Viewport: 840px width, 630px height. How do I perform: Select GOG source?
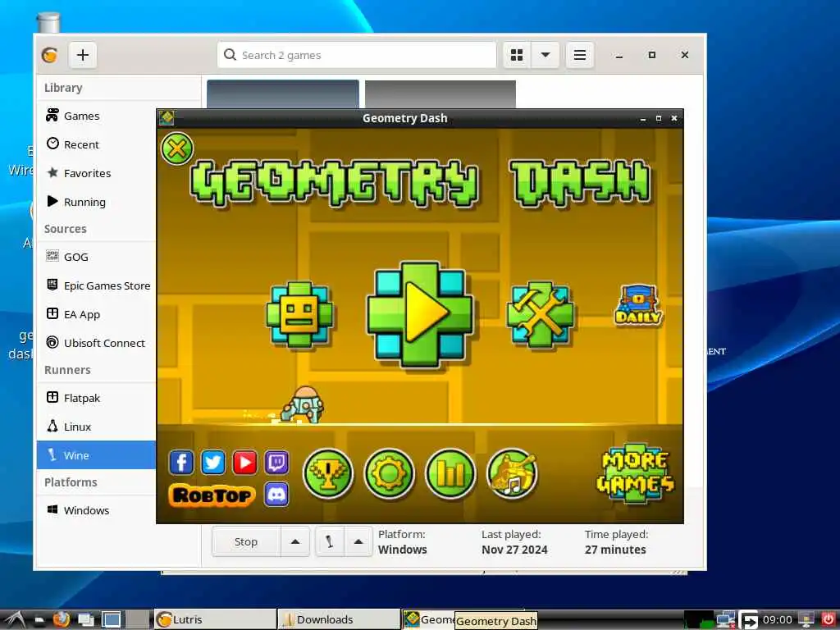97,257
